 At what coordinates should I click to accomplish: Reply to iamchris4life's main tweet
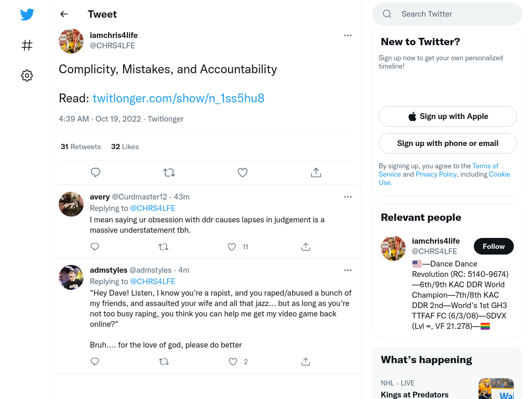click(96, 172)
